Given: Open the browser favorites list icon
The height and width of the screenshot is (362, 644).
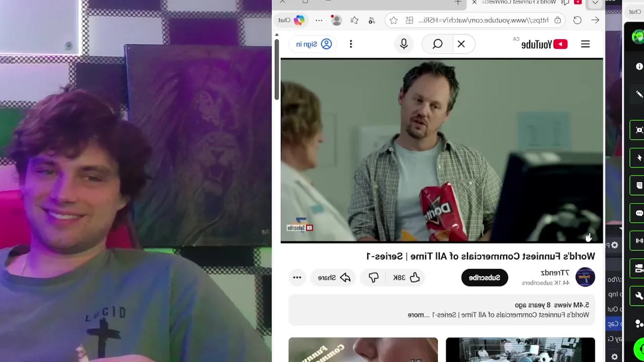Looking at the screenshot, I should point(354,20).
